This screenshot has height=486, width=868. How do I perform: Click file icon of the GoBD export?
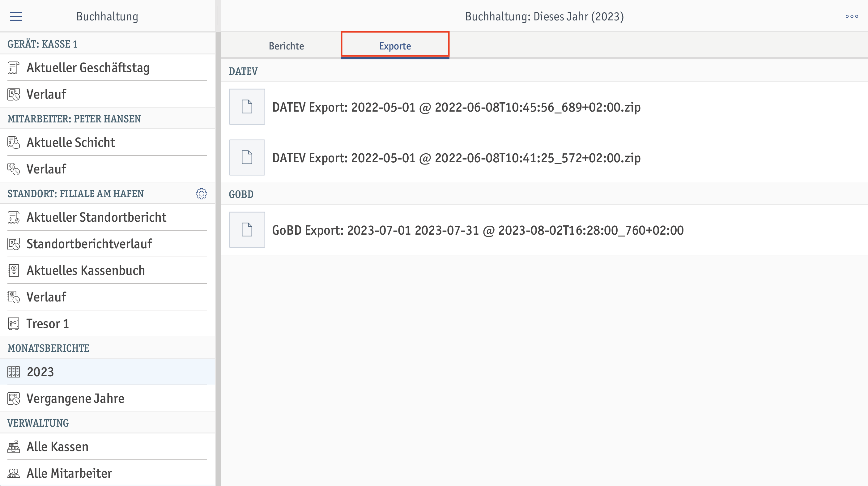[x=247, y=230]
